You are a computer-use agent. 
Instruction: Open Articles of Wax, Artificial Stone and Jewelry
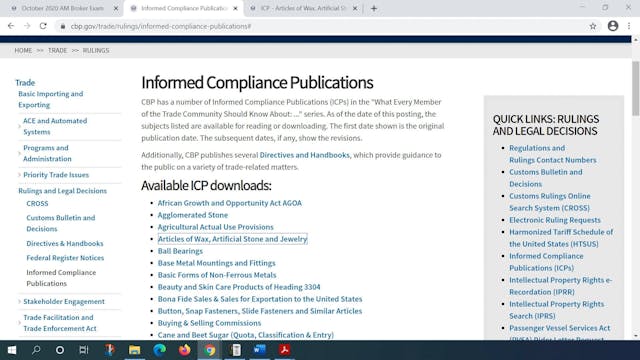(232, 239)
